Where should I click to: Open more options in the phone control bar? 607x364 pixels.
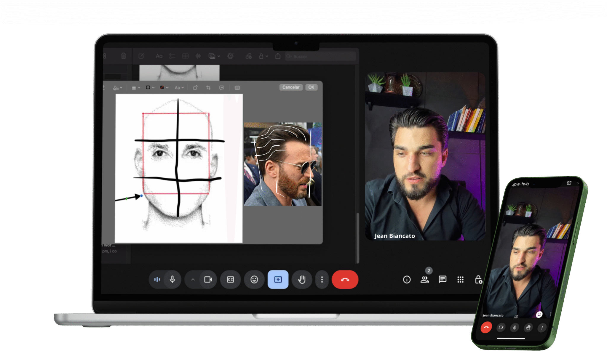tap(542, 328)
